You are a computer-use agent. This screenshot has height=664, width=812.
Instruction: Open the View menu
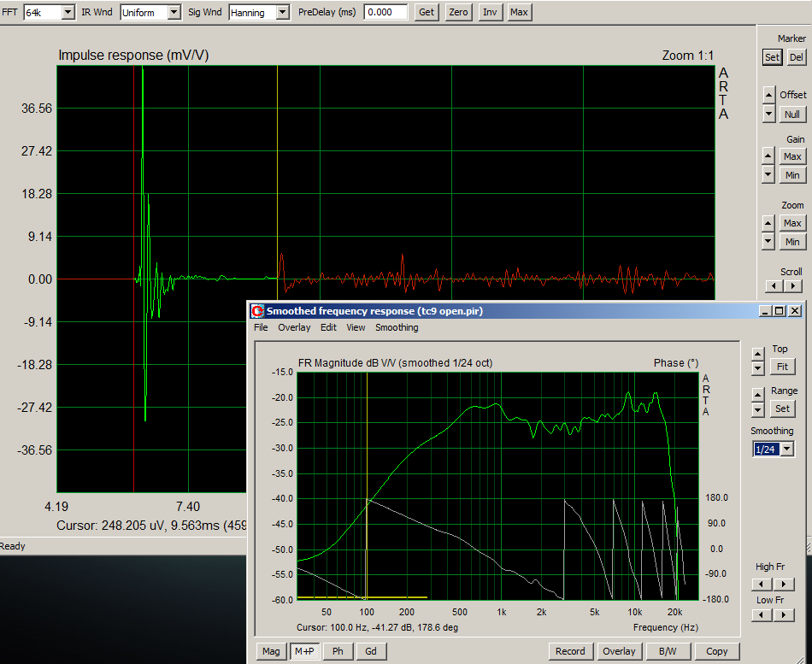tap(356, 327)
